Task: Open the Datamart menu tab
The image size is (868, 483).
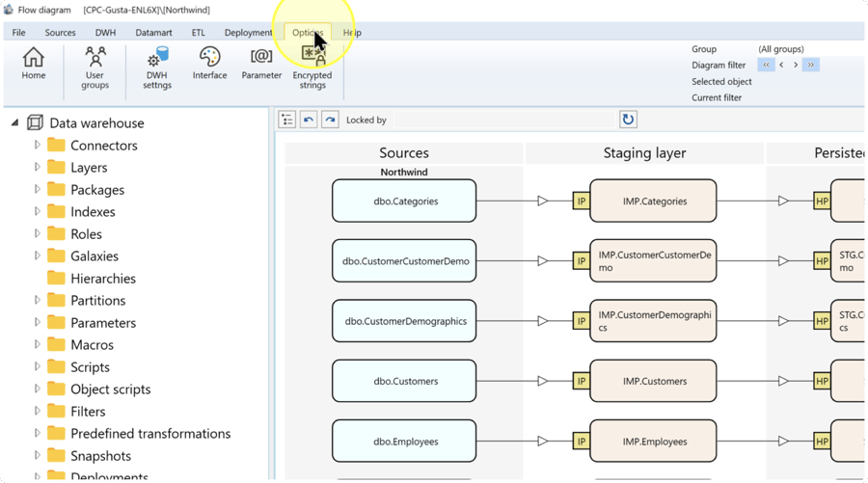Action: click(x=153, y=32)
